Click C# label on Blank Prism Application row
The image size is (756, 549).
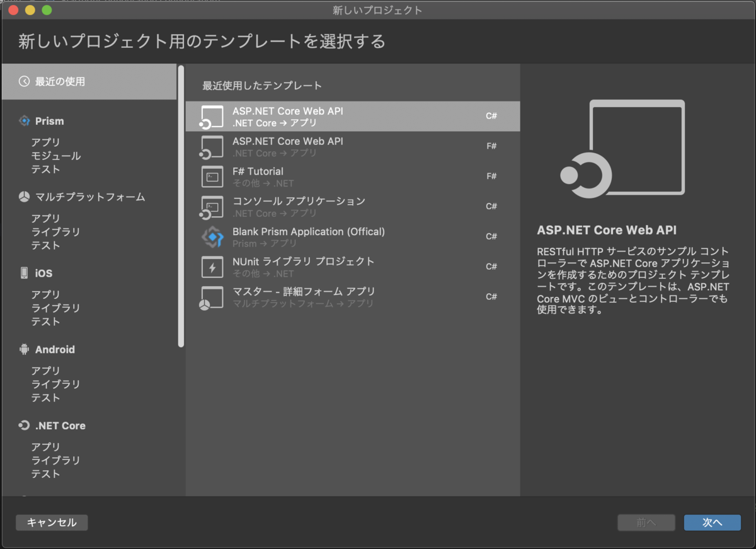[491, 236]
